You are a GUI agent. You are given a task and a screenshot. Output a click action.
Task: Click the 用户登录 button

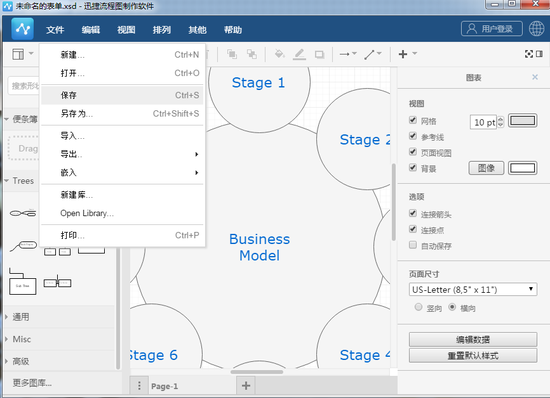(492, 29)
